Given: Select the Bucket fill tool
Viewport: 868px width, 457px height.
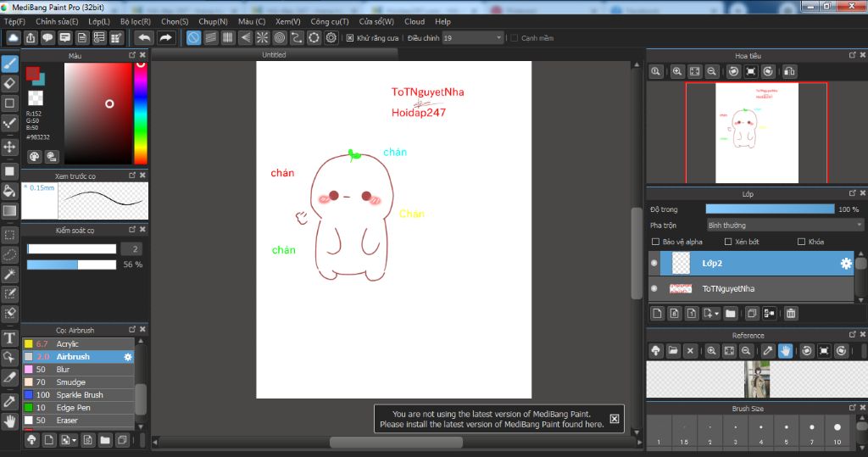Looking at the screenshot, I should (10, 191).
